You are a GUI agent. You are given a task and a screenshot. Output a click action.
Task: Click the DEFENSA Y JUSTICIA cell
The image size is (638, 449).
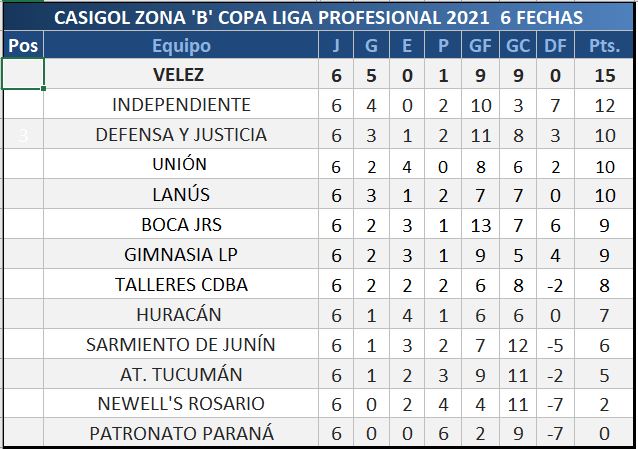click(x=181, y=135)
